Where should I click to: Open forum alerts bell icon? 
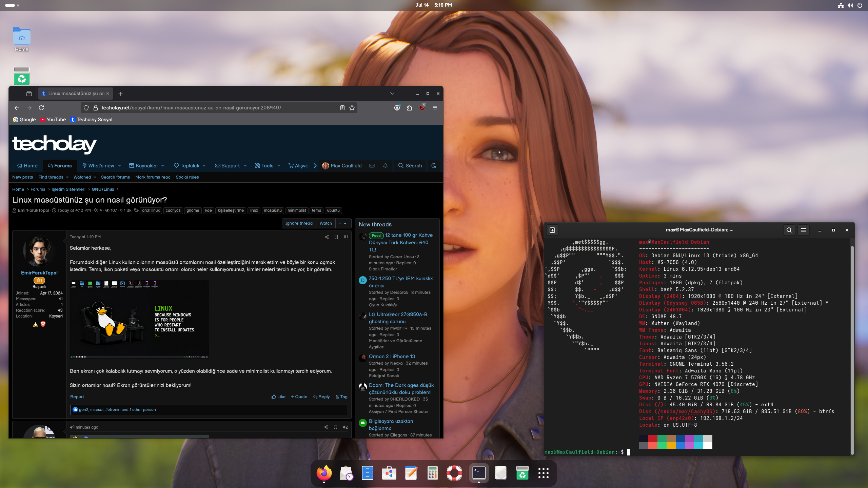385,166
